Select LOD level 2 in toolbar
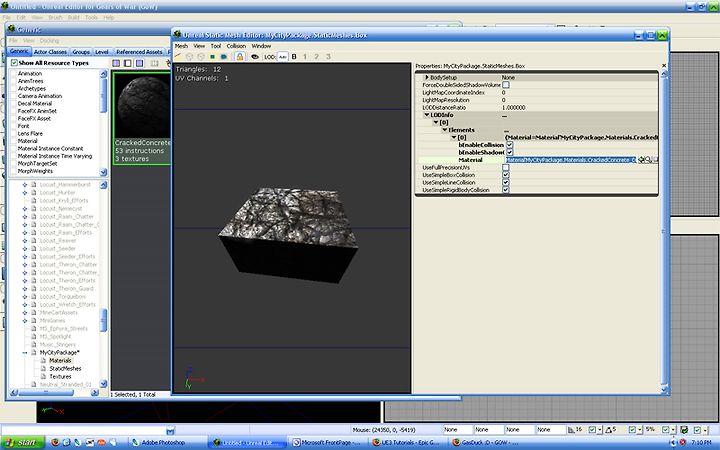The image size is (720, 450). click(316, 57)
